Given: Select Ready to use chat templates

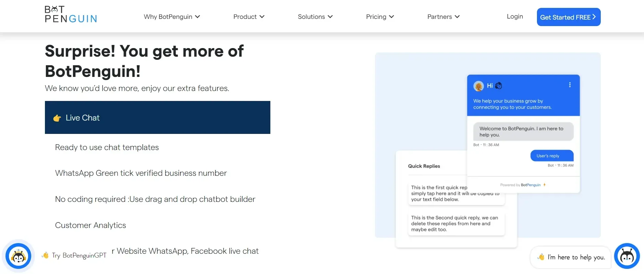Looking at the screenshot, I should pos(107,147).
